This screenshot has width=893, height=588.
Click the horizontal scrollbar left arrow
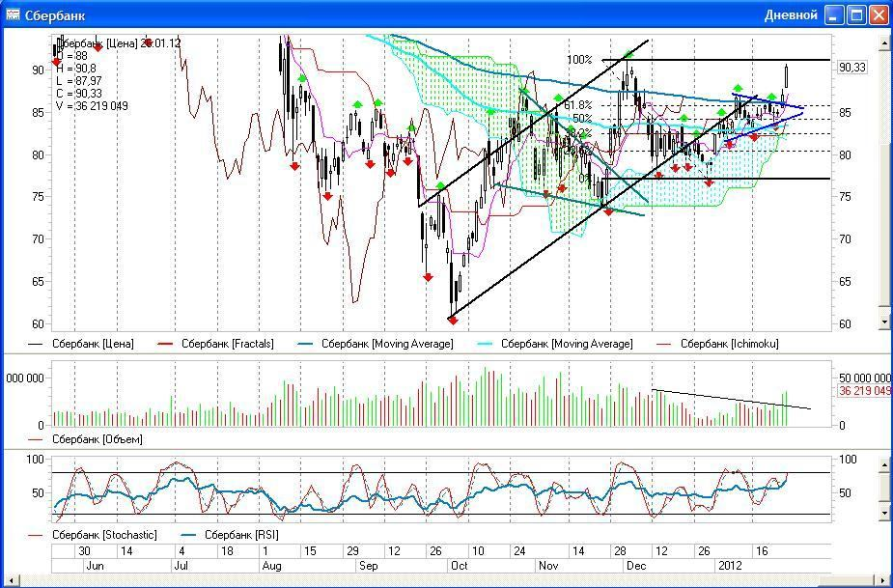point(12,581)
